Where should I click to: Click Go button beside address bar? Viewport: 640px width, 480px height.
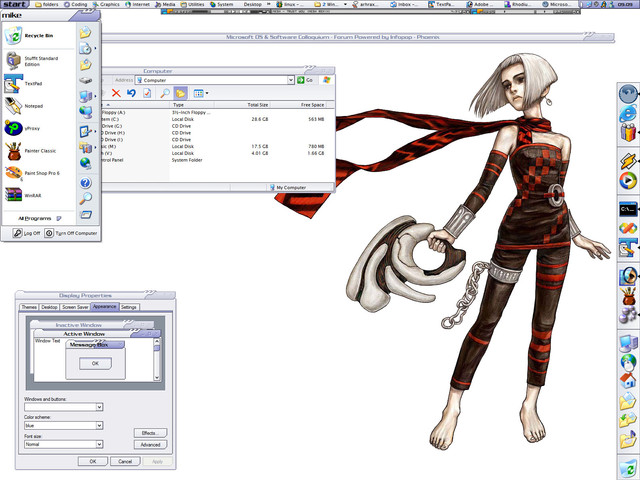(305, 80)
